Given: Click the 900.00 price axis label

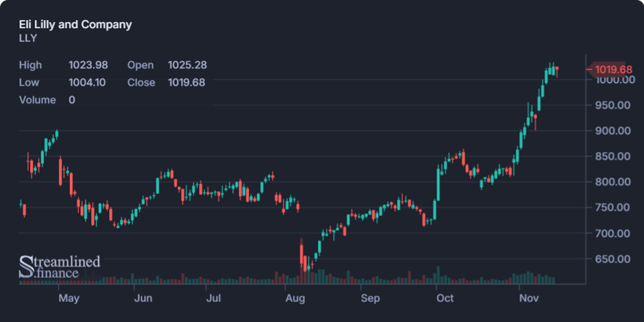Looking at the screenshot, I should [x=612, y=131].
